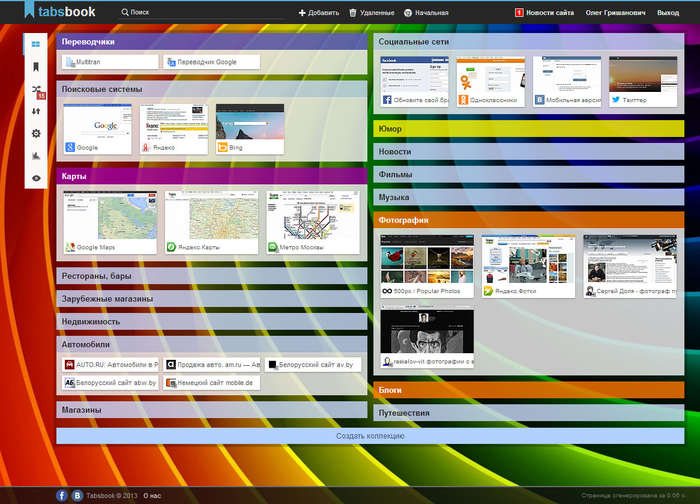Open the Яндекс.Карты thumbnail
This screenshot has width=700, height=504.
pyautogui.click(x=212, y=222)
